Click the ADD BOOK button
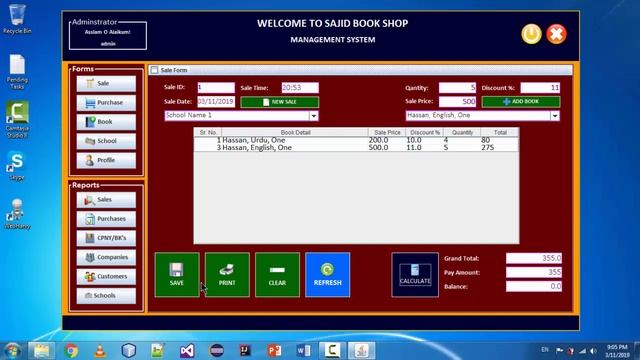The height and width of the screenshot is (360, 640). (521, 102)
